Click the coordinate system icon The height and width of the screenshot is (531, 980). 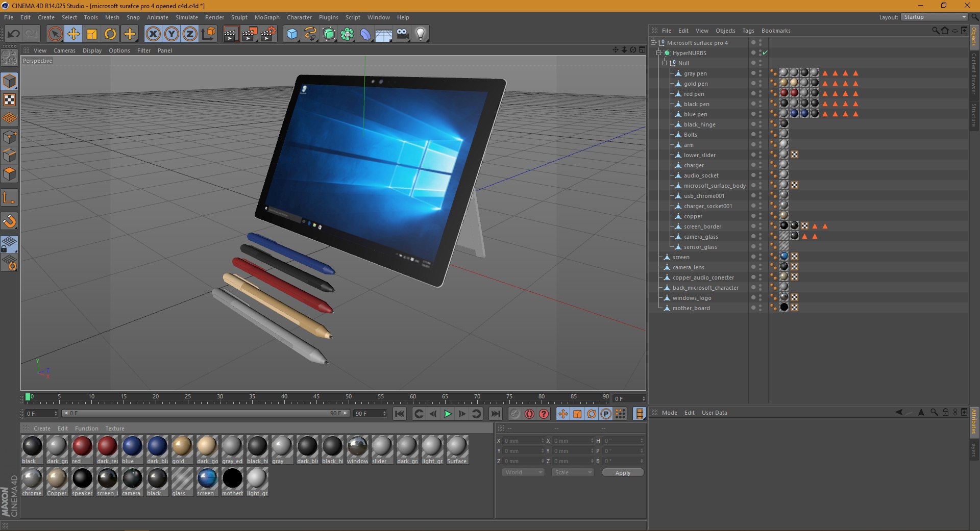point(208,34)
